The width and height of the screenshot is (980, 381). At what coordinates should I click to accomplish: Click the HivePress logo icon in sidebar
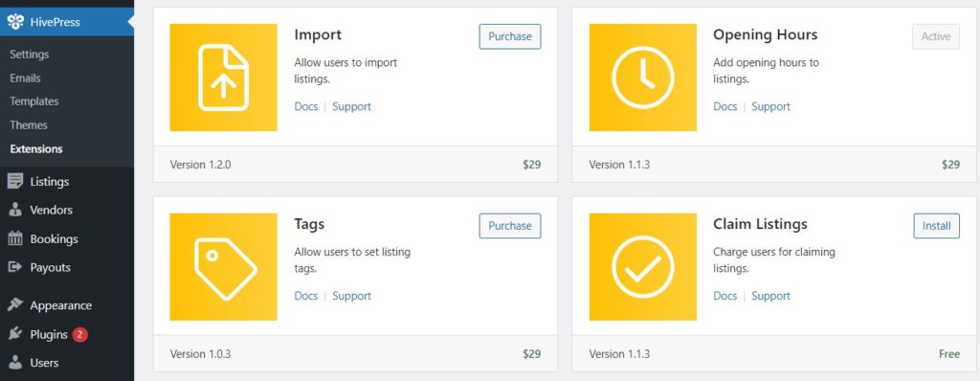[15, 23]
